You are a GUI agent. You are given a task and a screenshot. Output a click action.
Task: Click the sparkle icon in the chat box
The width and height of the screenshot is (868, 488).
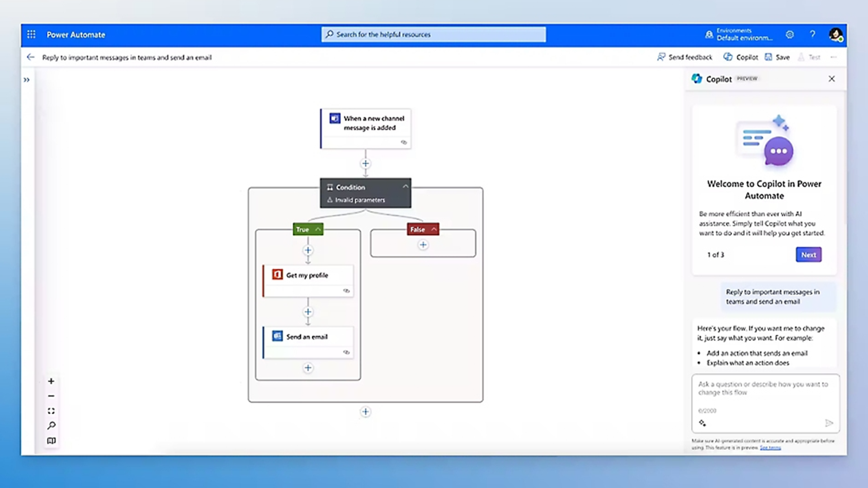click(x=703, y=423)
